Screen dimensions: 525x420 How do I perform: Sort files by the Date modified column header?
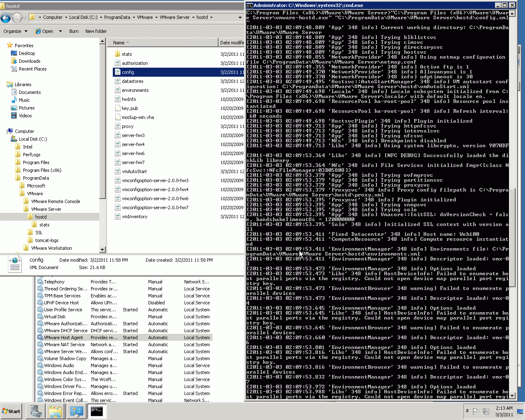(232, 43)
